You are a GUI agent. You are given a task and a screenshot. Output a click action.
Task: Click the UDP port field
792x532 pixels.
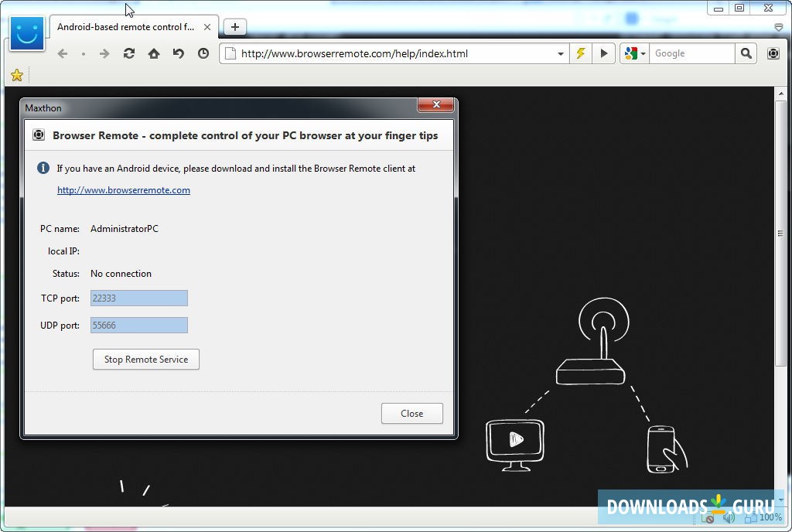(x=139, y=326)
